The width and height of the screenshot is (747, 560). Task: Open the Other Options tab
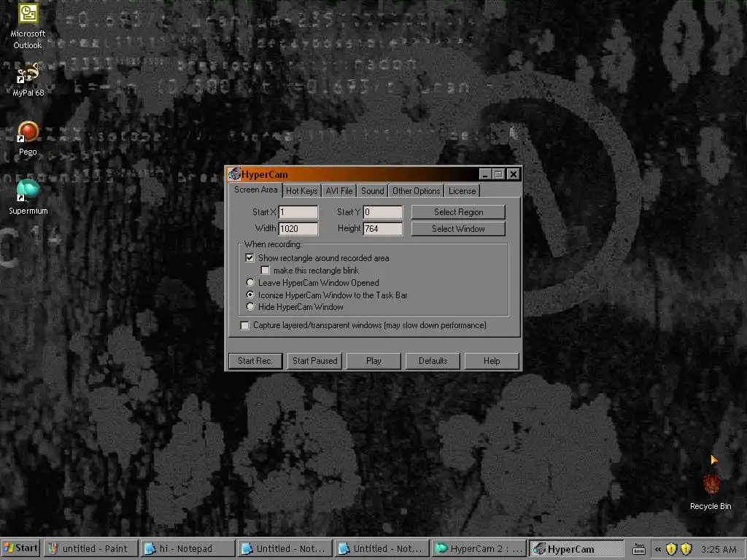tap(416, 191)
